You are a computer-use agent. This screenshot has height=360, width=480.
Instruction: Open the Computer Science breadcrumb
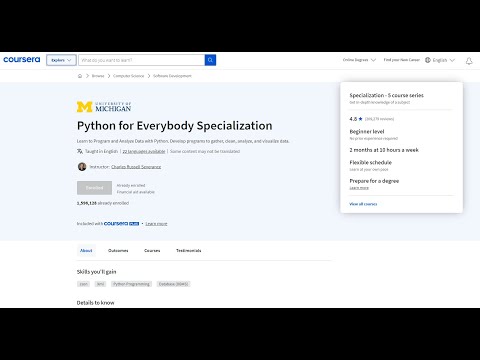129,76
